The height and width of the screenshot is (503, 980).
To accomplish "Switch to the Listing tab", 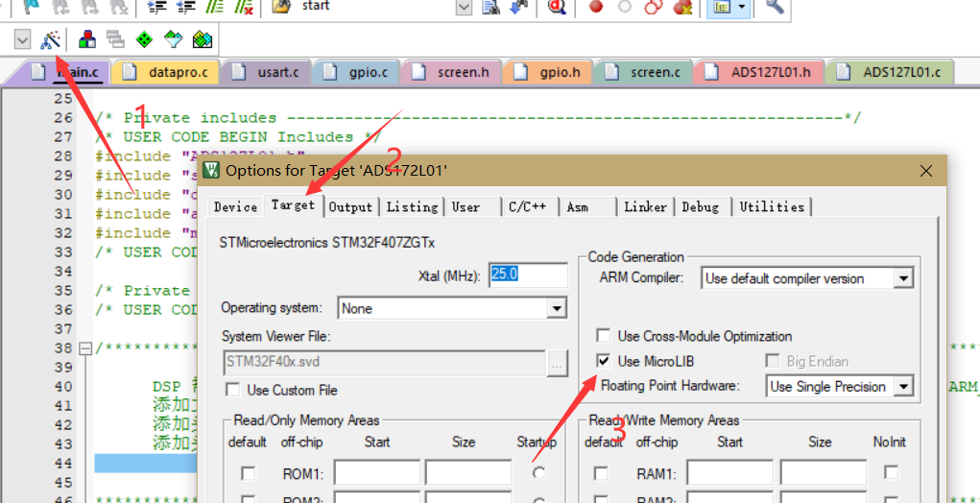I will 412,206.
